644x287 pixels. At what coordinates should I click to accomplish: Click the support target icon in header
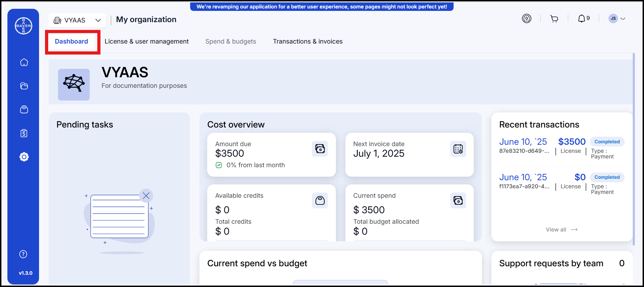pos(527,18)
